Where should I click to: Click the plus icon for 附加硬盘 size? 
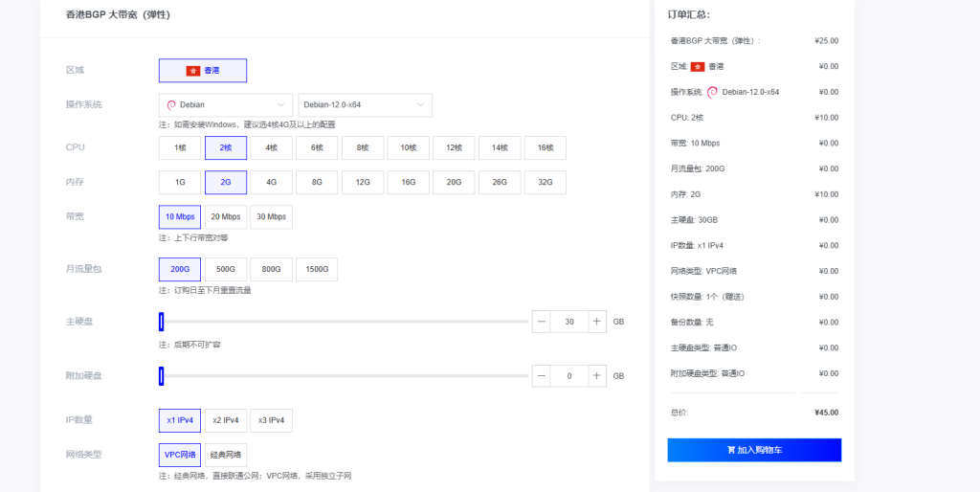click(x=597, y=376)
